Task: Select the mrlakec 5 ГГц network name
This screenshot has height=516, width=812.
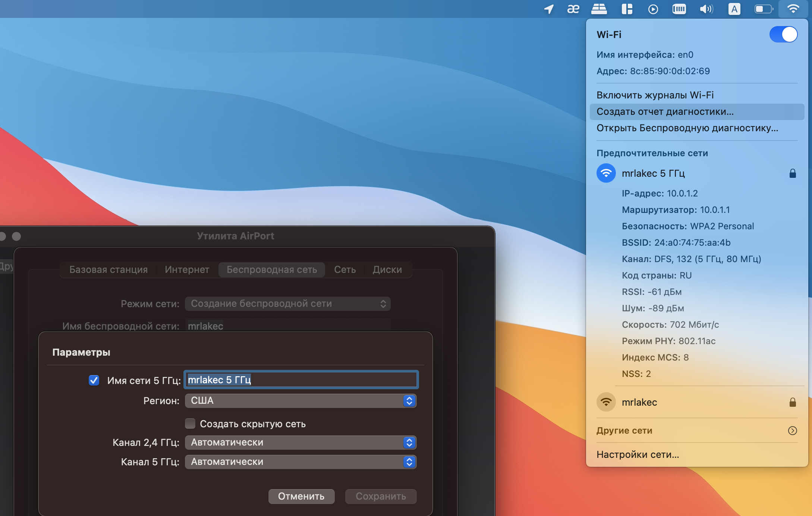Action: (653, 173)
